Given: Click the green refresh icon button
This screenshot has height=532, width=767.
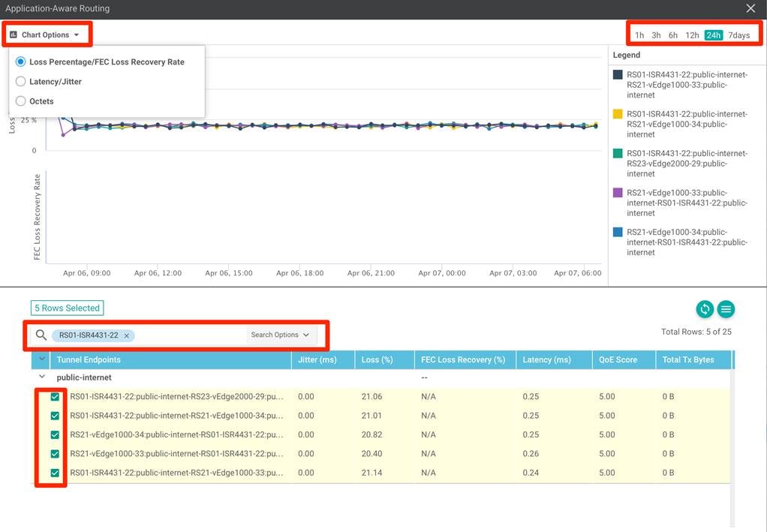Looking at the screenshot, I should [x=704, y=309].
